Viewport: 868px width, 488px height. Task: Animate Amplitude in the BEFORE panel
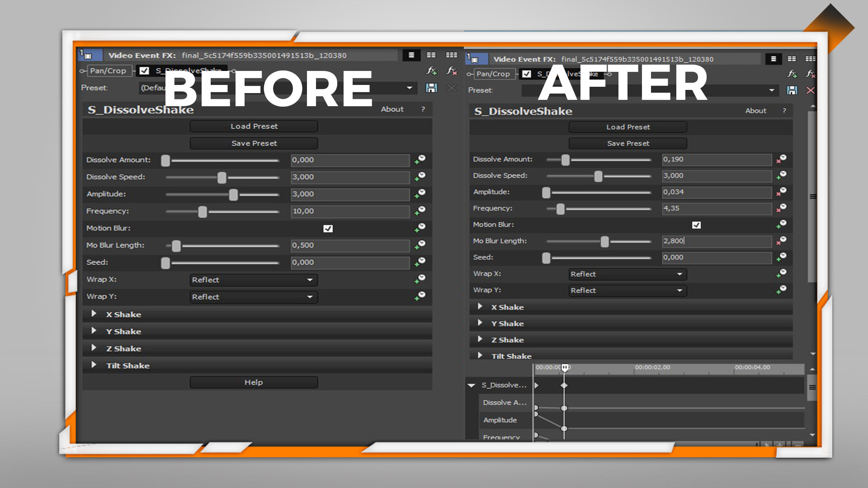pyautogui.click(x=420, y=194)
